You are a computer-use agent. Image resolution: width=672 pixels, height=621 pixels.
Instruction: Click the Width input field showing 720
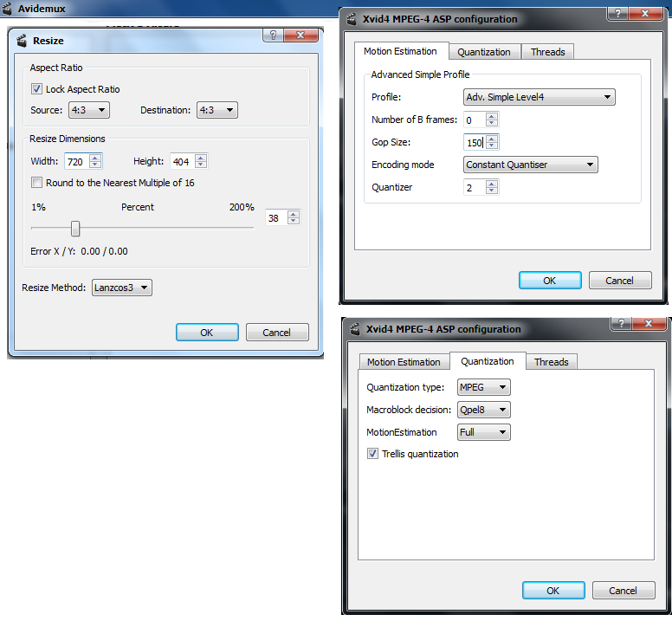point(77,162)
